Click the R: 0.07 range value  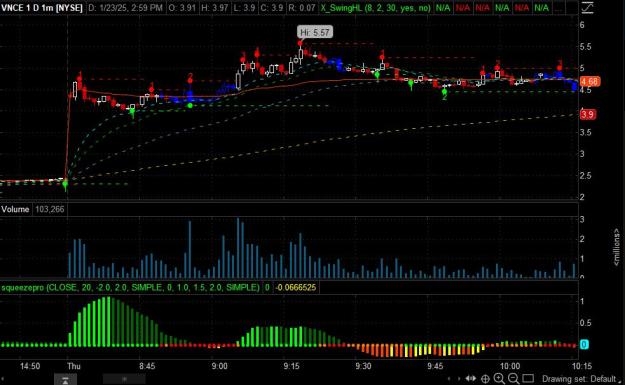[302, 8]
